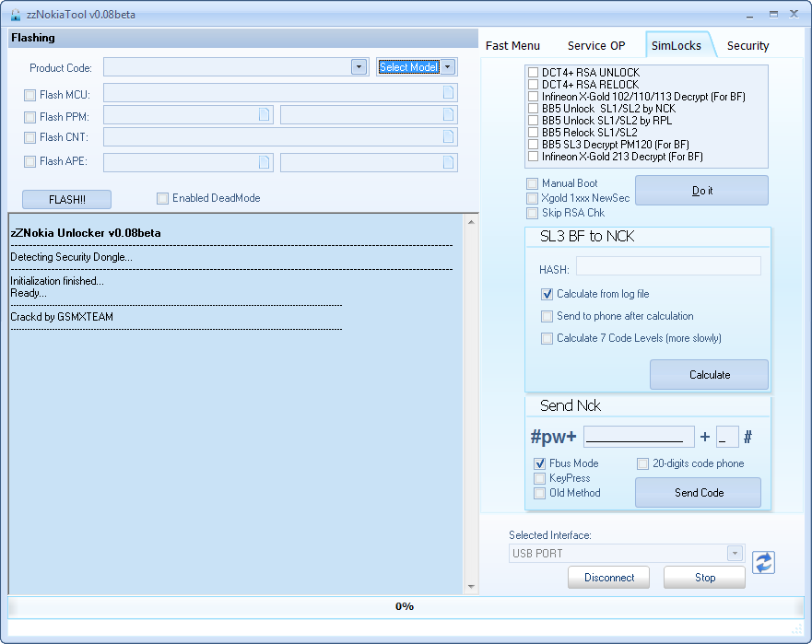The image size is (812, 644).
Task: Click the Flash CNT file path field
Action: point(280,137)
